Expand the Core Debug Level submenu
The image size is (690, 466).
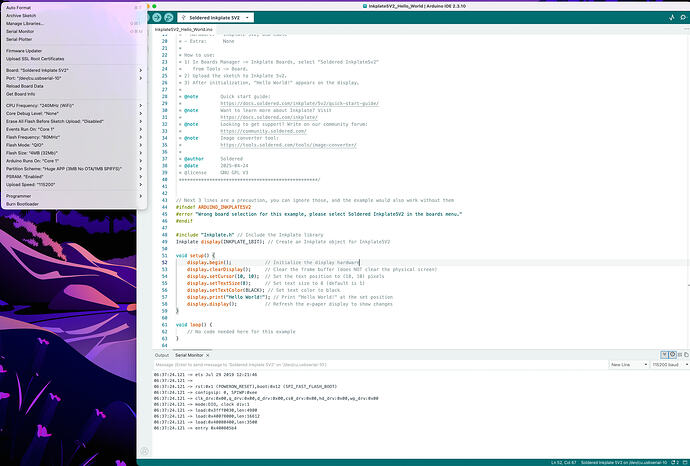coord(74,114)
